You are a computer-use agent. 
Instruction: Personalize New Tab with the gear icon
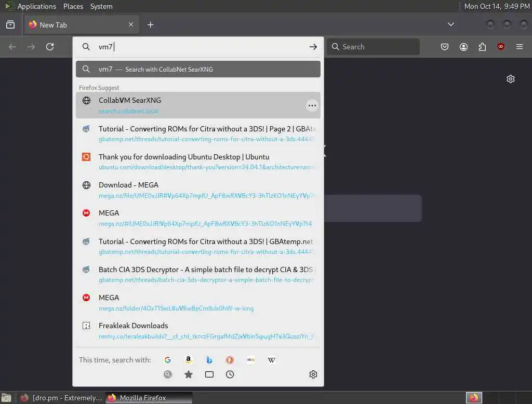click(511, 79)
